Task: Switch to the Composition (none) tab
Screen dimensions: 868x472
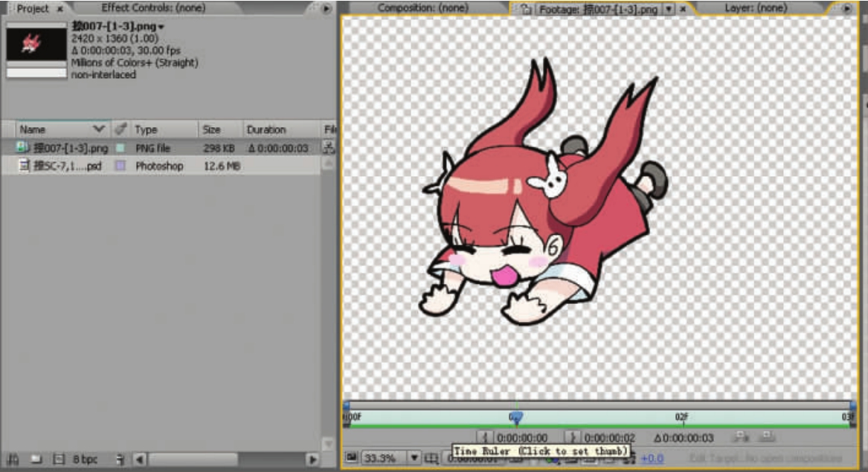Action: pos(422,8)
